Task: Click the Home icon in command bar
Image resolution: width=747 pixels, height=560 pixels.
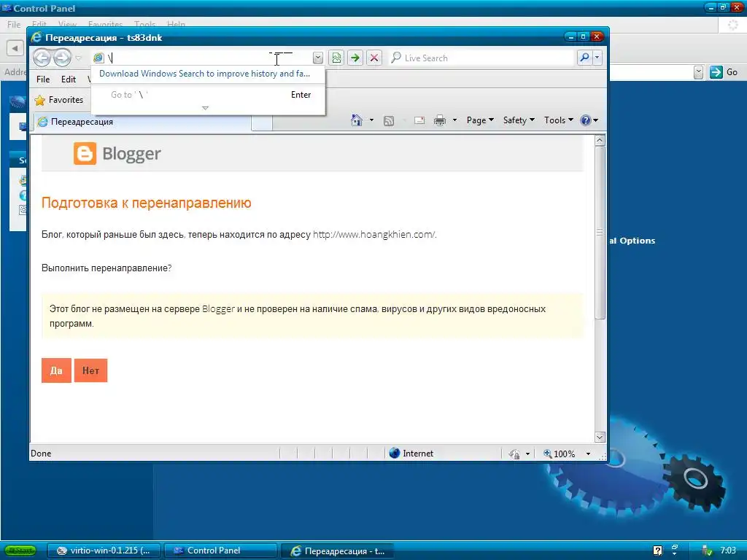Action: (x=357, y=120)
